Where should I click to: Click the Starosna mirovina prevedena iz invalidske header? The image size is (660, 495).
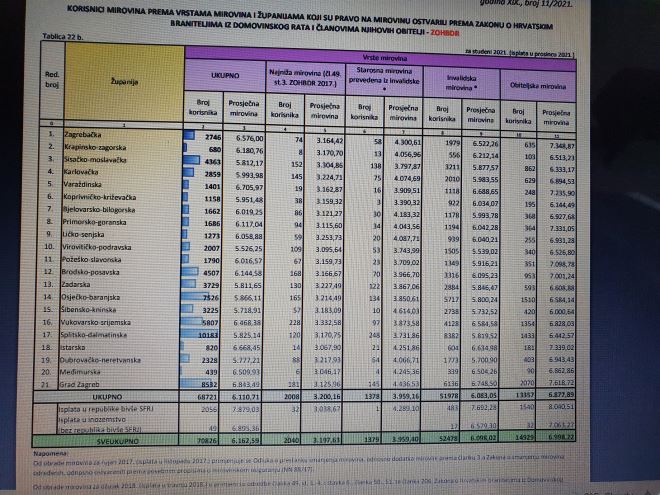pyautogui.click(x=384, y=80)
